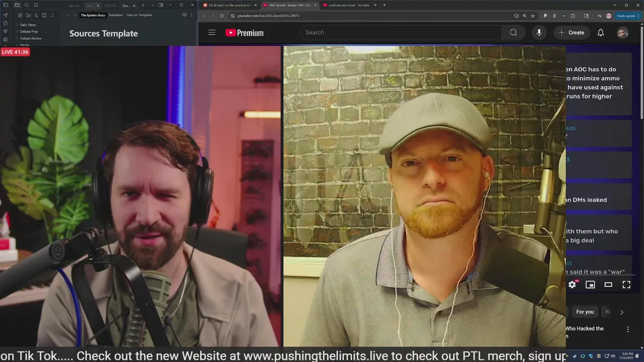Open taskbar clock showing 3:42 PM

[x=626, y=356]
